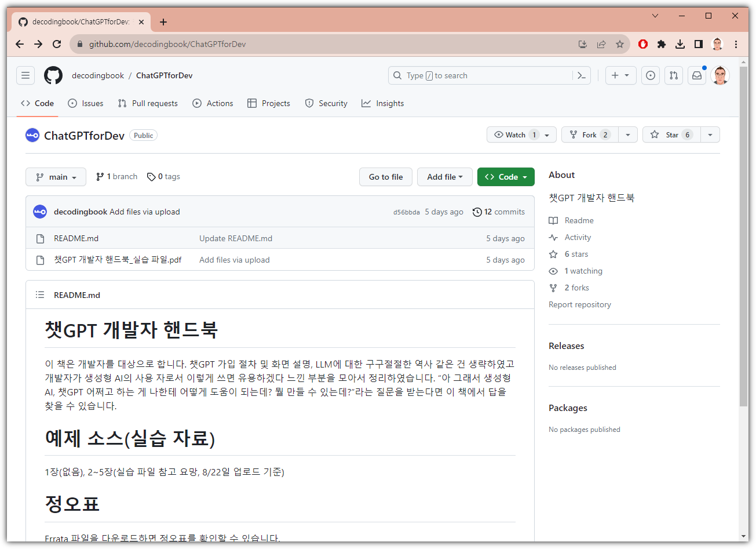Open the Activity link in About
Image resolution: width=756 pixels, height=549 pixels.
tap(570, 237)
